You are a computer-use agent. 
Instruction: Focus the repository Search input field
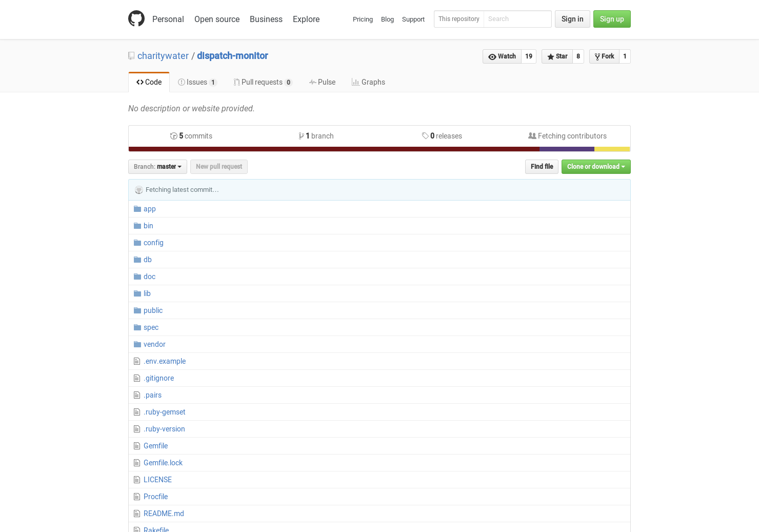pos(517,19)
